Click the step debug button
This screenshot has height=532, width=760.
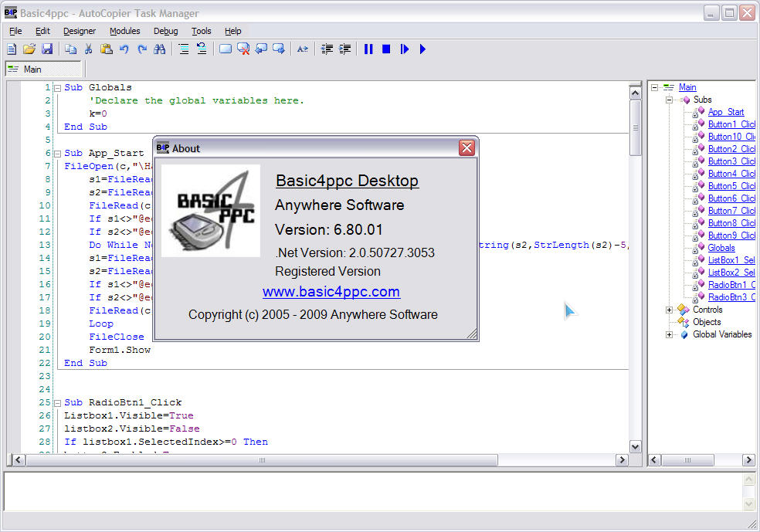pos(404,49)
